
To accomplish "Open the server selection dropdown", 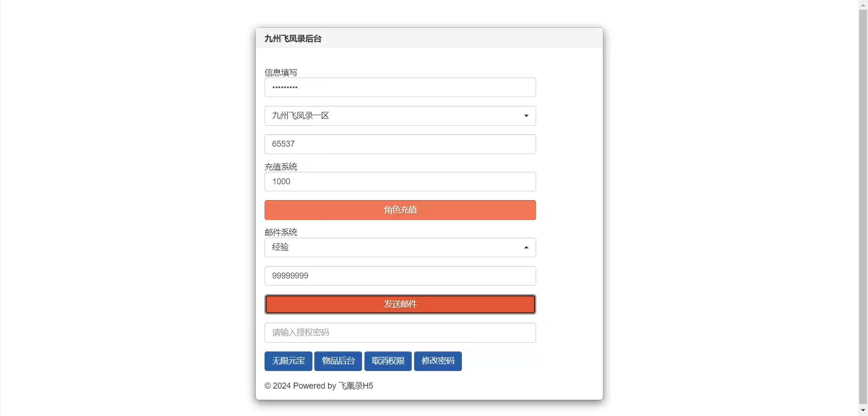I will tap(400, 116).
